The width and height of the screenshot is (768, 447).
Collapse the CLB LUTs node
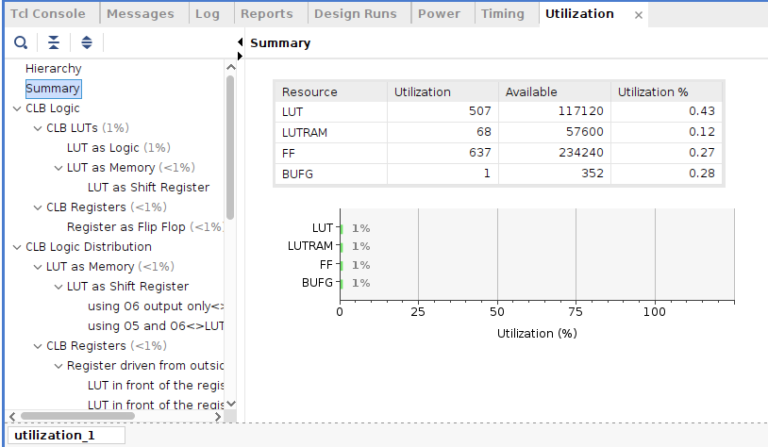tap(37, 128)
